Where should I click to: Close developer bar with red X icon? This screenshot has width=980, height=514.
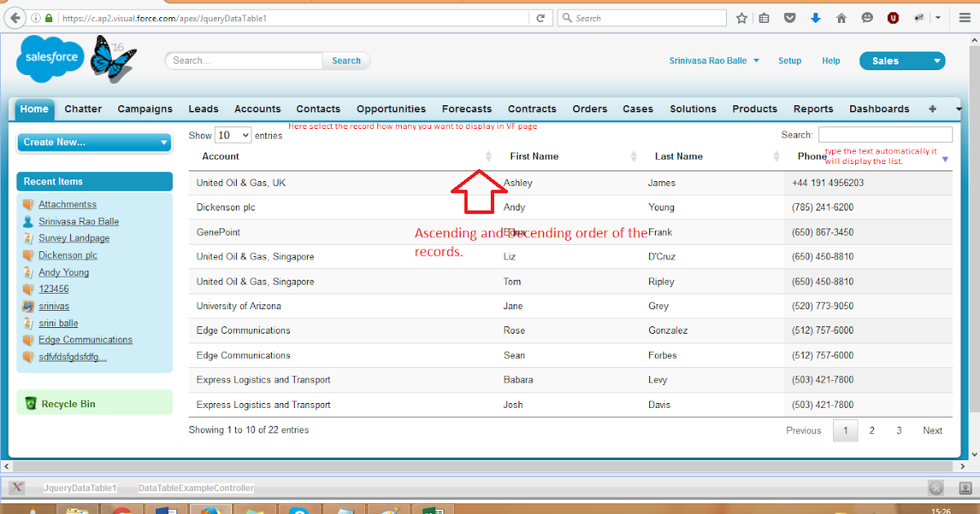(x=17, y=488)
